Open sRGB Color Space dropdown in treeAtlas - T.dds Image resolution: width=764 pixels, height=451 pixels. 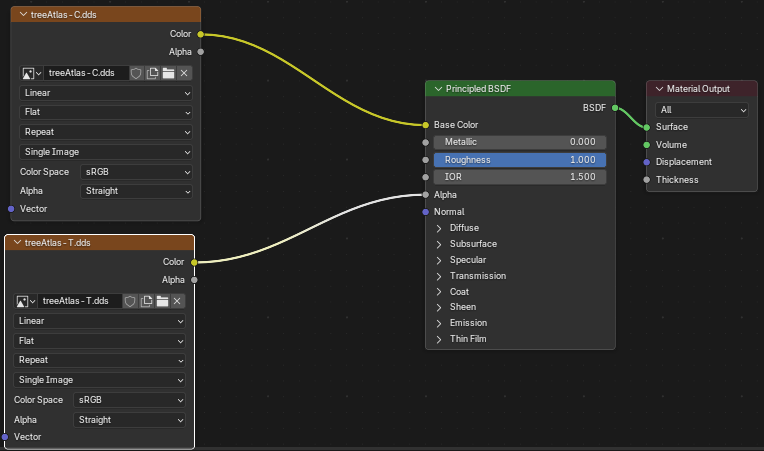pos(130,400)
